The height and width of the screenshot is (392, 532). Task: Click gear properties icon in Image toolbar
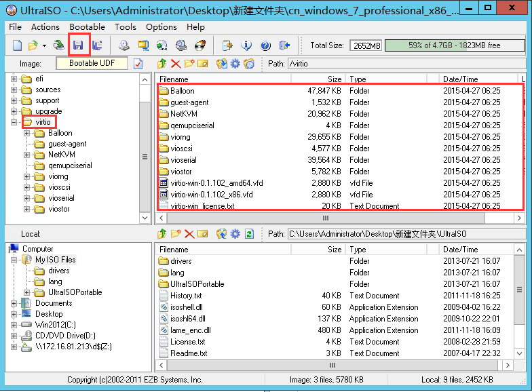click(235, 64)
